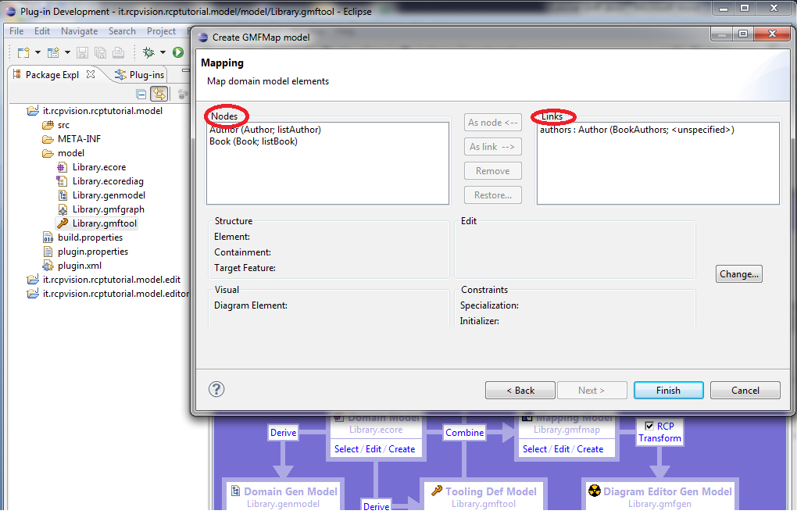Click the Library.ecorediag file icon
The height and width of the screenshot is (532, 797).
coord(62,181)
